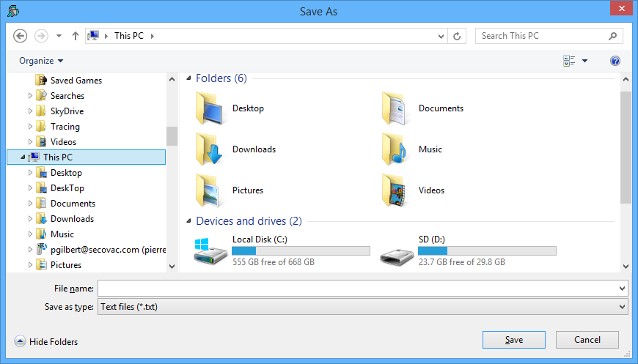Select the Pictures folder icon in main pane

[208, 190]
